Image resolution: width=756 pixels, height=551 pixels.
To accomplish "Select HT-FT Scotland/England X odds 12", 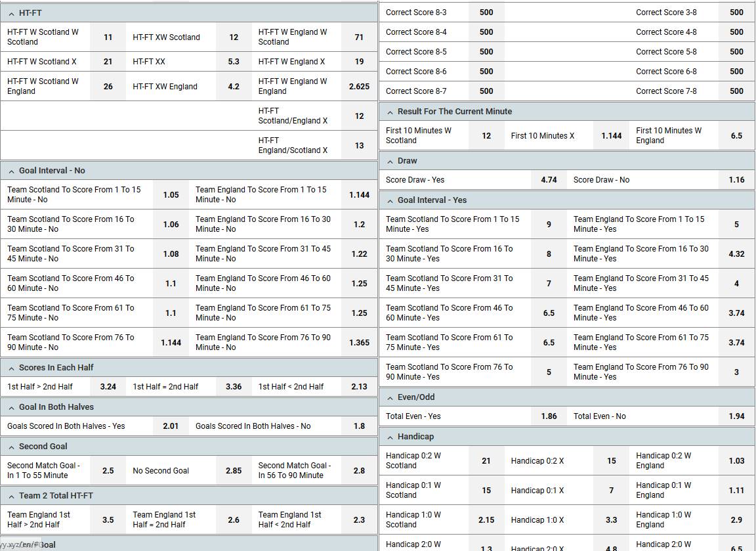I will click(359, 116).
